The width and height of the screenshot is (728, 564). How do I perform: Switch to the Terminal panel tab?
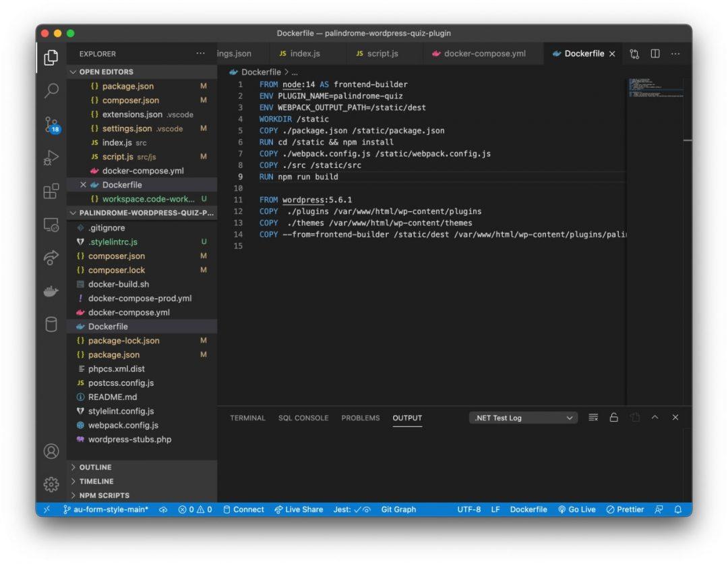pos(247,418)
